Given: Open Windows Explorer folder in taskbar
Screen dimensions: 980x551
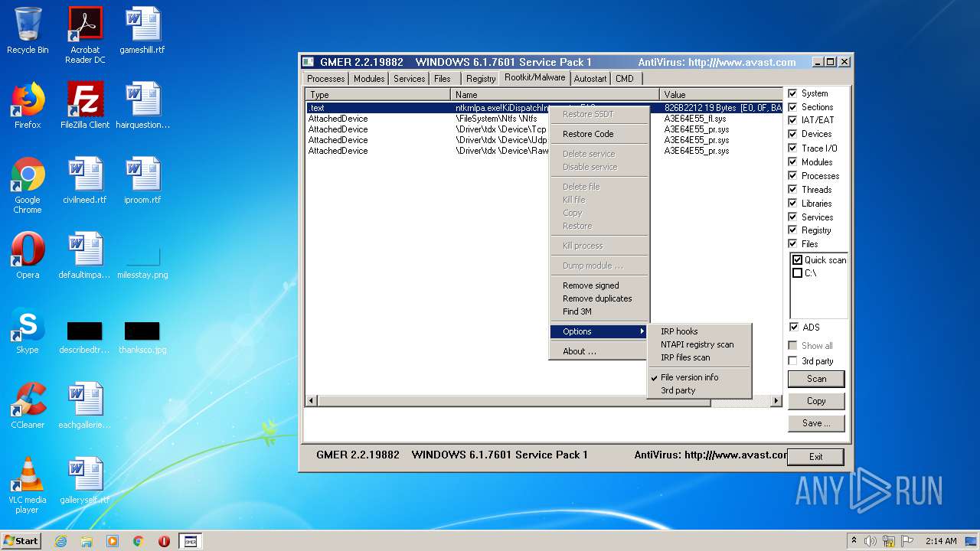Looking at the screenshot, I should pyautogui.click(x=87, y=541).
